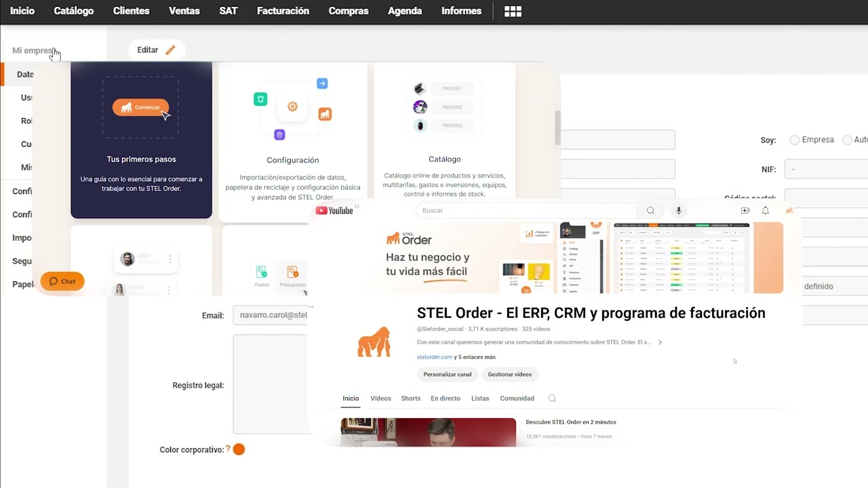Screen dimensions: 868x488
Task: Click the gear icon in Configuración card
Action: tap(293, 106)
